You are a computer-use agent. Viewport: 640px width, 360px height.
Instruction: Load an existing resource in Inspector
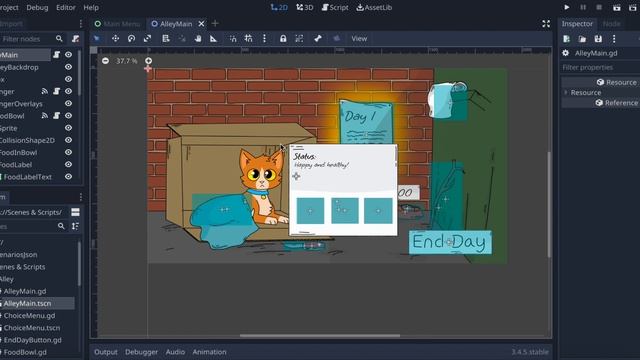coord(582,39)
